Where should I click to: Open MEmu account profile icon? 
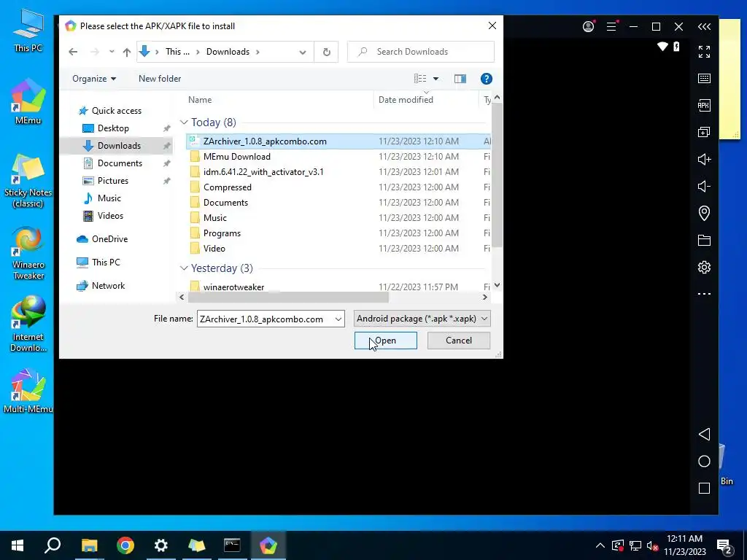click(x=589, y=27)
